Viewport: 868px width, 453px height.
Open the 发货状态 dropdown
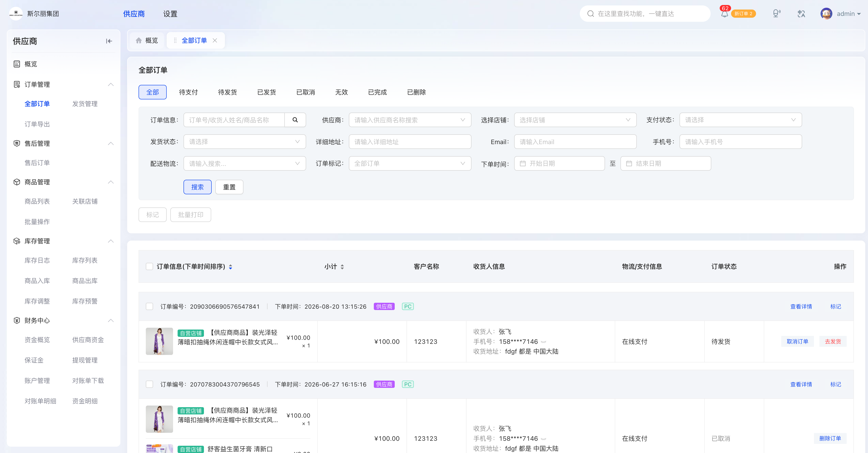pos(245,142)
